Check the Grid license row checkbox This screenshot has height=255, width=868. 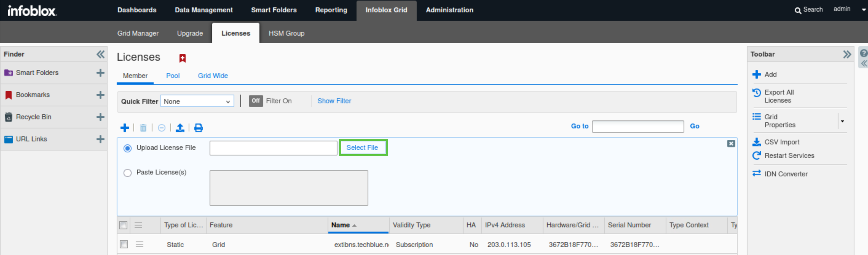[124, 244]
